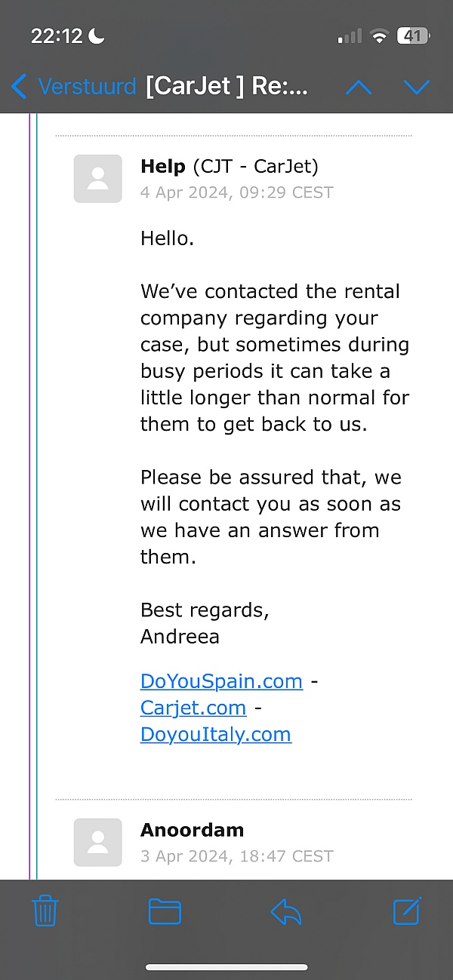453x980 pixels.
Task: Go to next message with down chevron
Action: tap(417, 88)
